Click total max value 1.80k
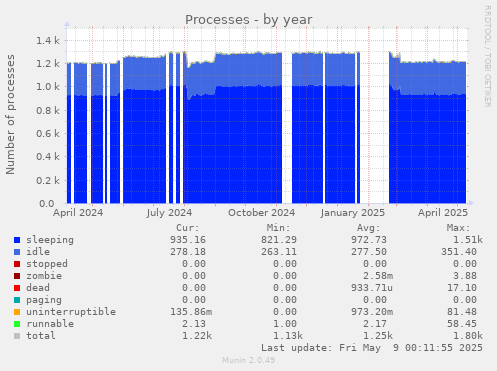This screenshot has height=371, width=497. (468, 336)
